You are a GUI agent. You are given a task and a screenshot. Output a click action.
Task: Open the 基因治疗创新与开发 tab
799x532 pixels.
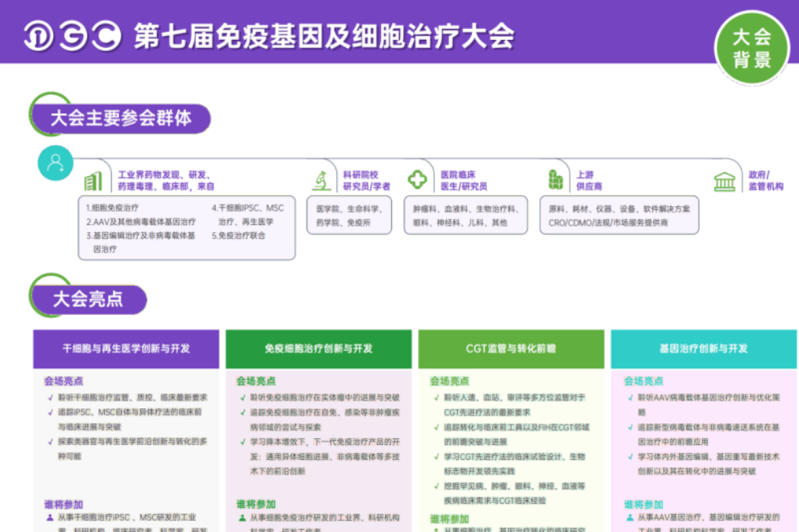point(703,348)
